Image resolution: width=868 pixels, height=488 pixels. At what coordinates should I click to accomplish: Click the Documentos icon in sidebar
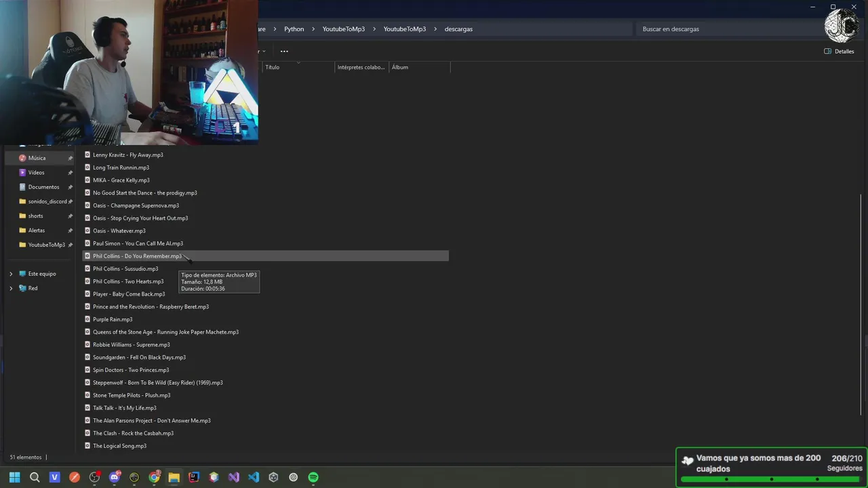pyautogui.click(x=22, y=187)
